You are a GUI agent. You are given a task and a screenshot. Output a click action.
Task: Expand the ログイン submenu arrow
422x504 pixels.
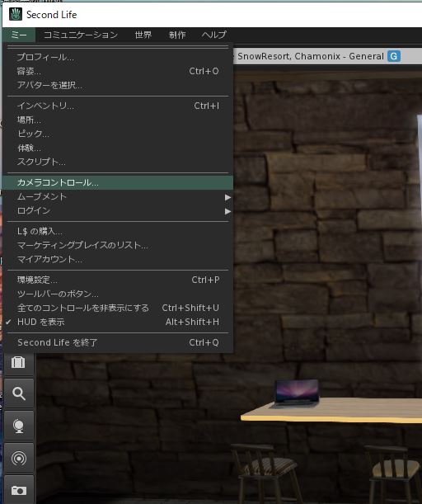point(227,211)
